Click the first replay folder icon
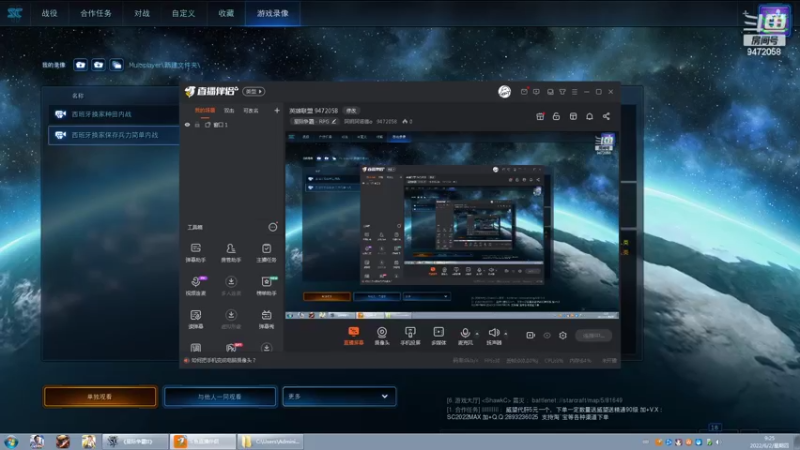This screenshot has width=800, height=450. [80, 65]
